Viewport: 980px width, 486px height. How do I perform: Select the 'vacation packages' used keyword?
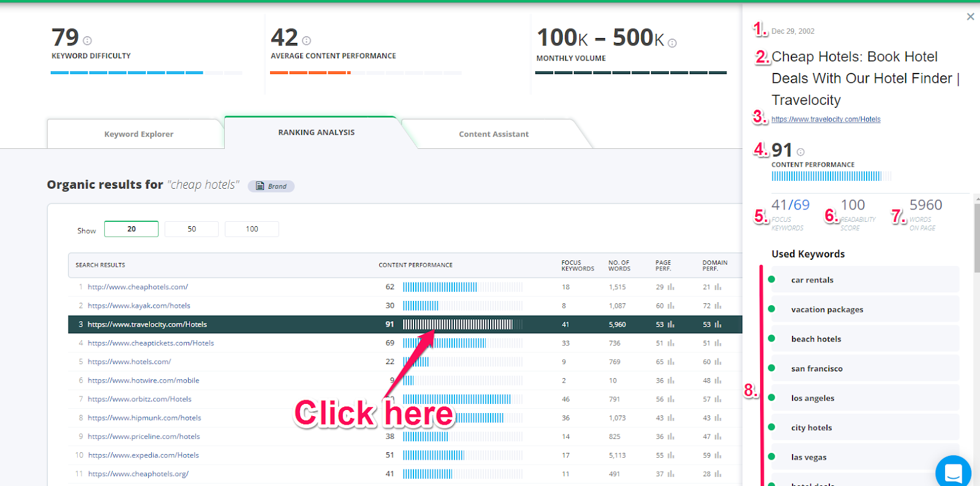point(865,309)
